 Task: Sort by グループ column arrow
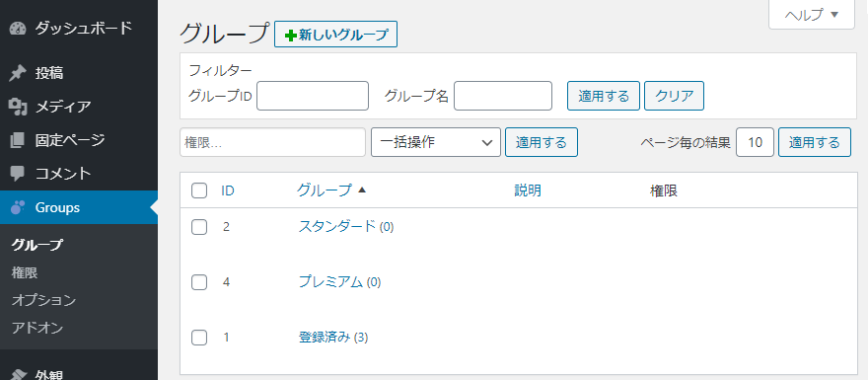362,190
